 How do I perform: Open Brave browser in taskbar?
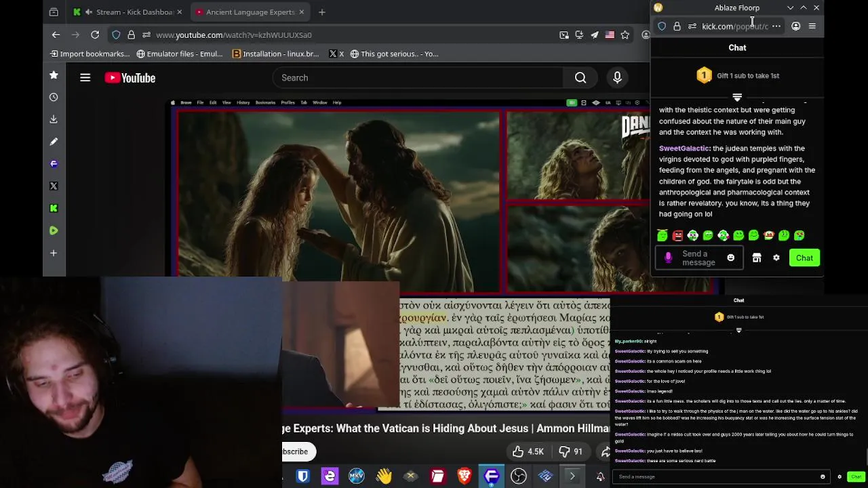point(465,476)
